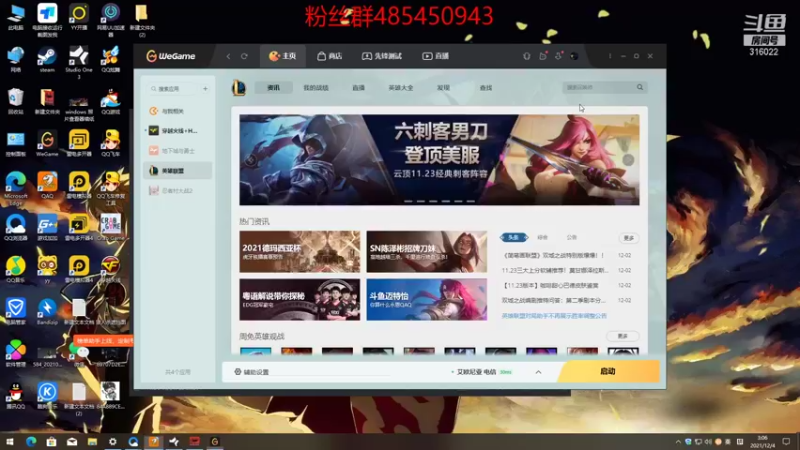Image resolution: width=800 pixels, height=450 pixels.
Task: Click the League of Legends emblem icon
Action: point(239,88)
